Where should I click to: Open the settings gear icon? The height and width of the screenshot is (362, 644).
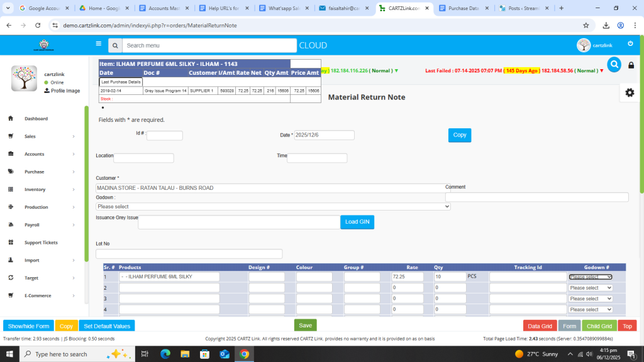630,92
